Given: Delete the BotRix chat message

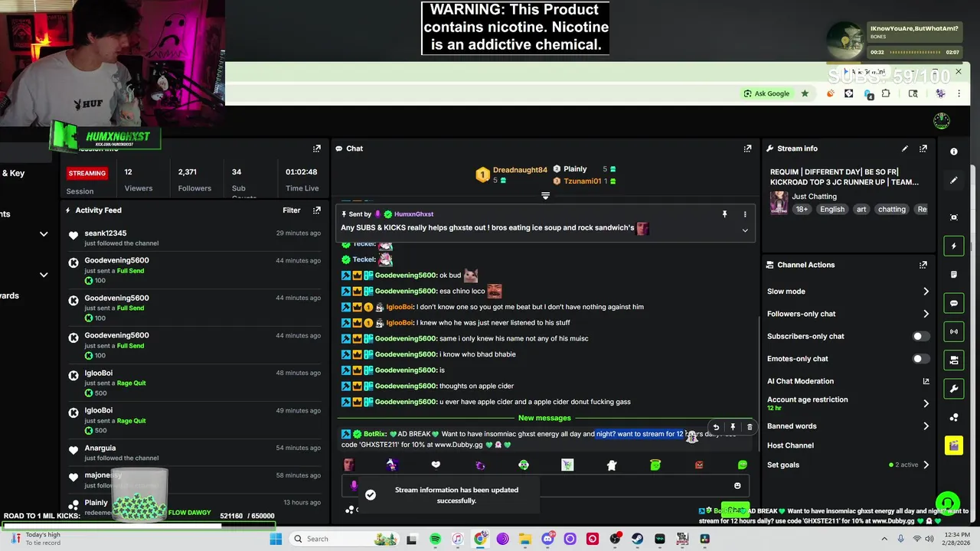Looking at the screenshot, I should pos(750,428).
